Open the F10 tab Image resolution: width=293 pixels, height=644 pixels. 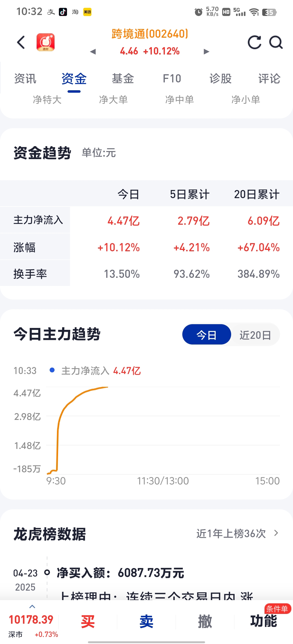pos(172,79)
